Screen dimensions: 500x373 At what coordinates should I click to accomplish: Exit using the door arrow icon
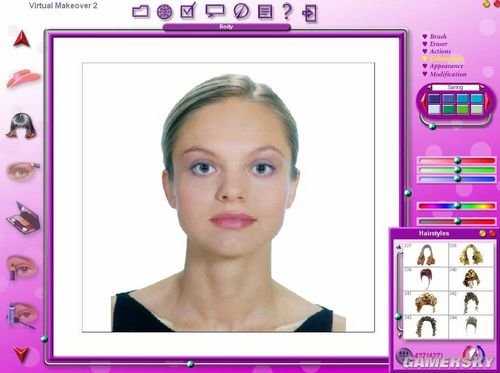tap(309, 13)
